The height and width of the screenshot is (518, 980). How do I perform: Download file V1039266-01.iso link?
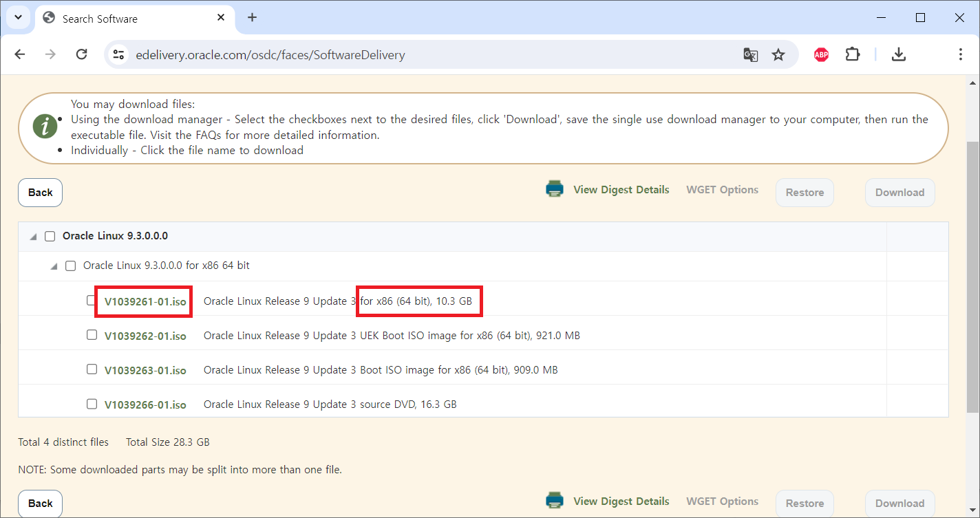pos(145,404)
